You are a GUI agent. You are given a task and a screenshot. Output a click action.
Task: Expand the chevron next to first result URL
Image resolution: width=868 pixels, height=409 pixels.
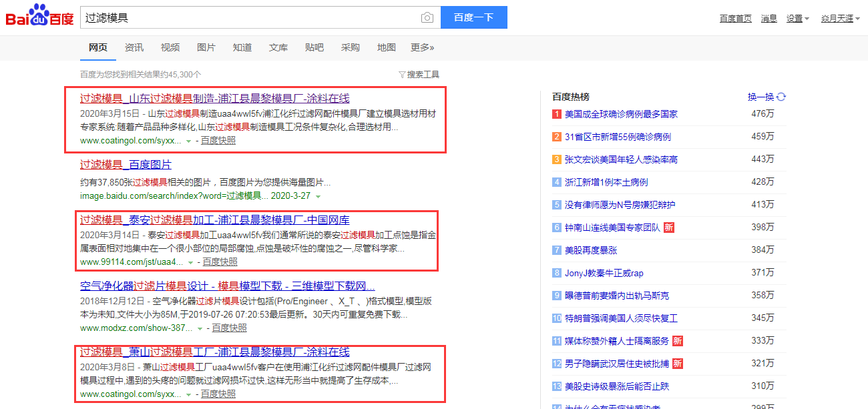(188, 141)
